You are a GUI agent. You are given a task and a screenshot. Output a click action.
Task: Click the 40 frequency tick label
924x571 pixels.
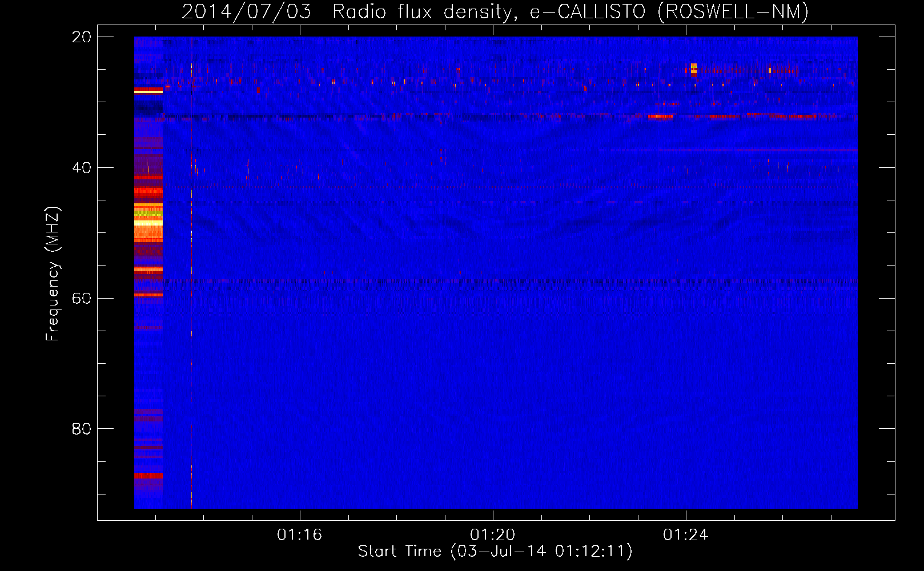(x=82, y=168)
